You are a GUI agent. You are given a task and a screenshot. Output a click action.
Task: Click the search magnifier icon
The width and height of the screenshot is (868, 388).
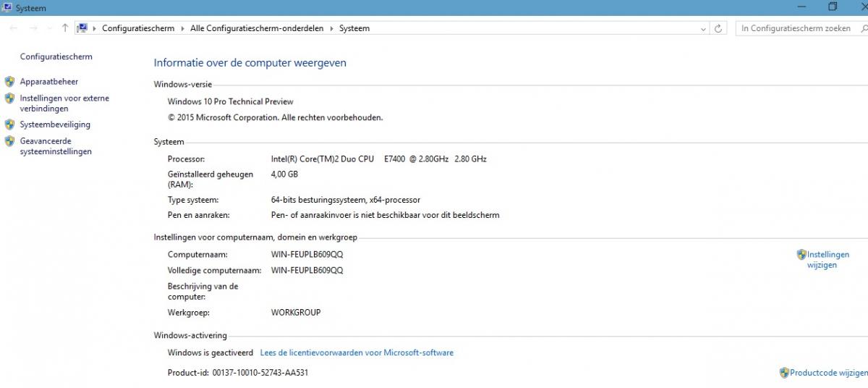click(x=864, y=28)
